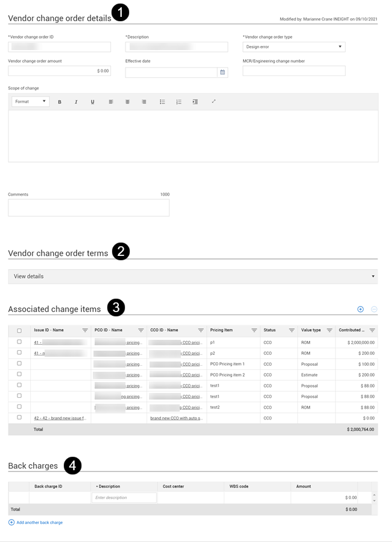Viewport: 392px width, 542px height.
Task: Expand the Scope of change editor to fullscreen
Action: pos(213,101)
